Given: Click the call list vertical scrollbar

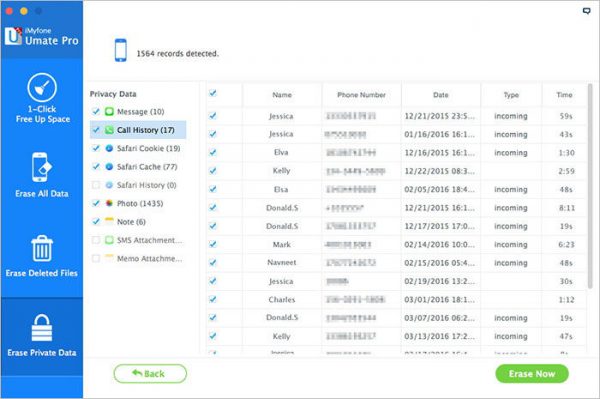Looking at the screenshot, I should [x=590, y=186].
